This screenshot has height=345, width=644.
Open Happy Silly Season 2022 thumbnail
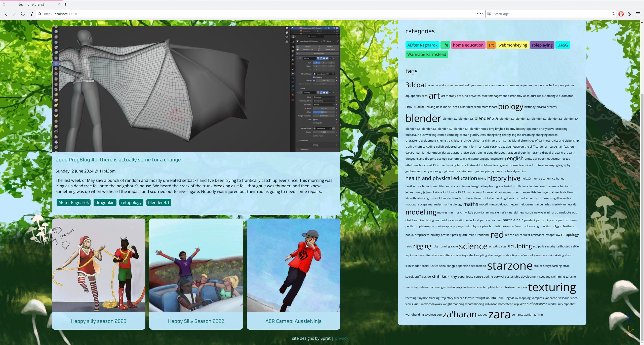pos(196,265)
